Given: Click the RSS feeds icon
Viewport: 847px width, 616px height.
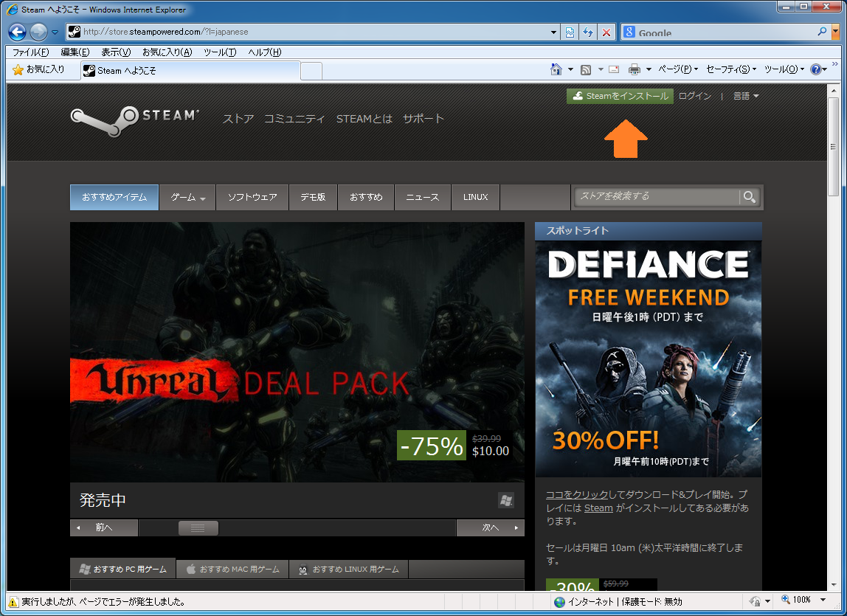Looking at the screenshot, I should tap(586, 69).
